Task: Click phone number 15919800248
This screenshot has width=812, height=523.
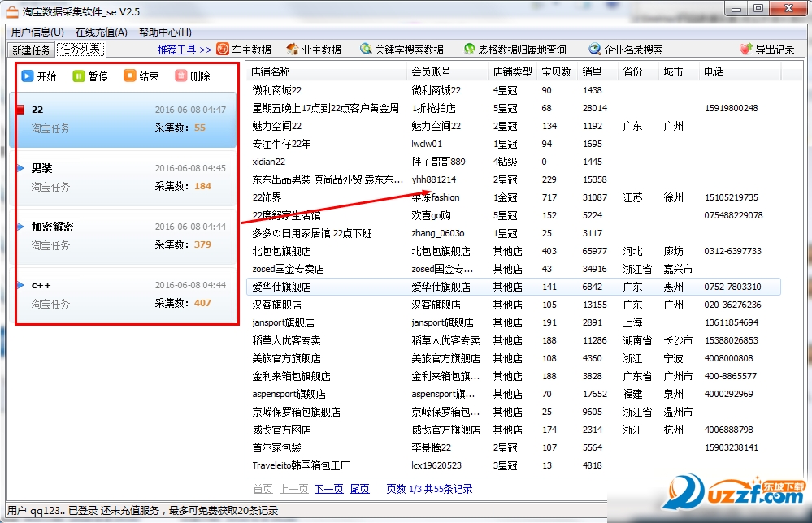Action: 732,108
